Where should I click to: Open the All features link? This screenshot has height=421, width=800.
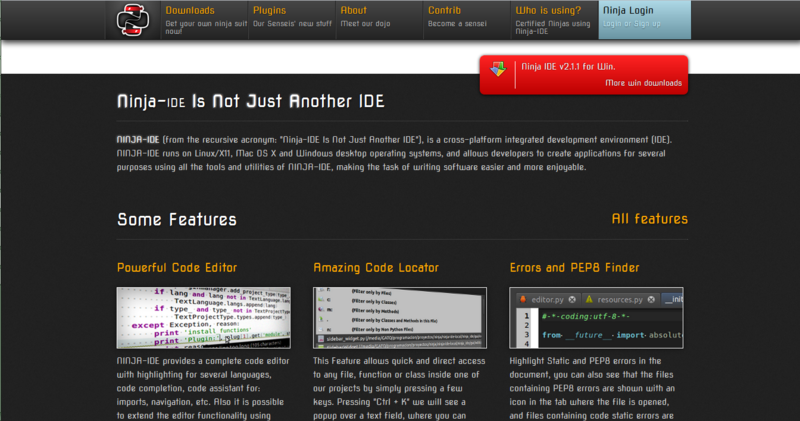pyautogui.click(x=649, y=219)
